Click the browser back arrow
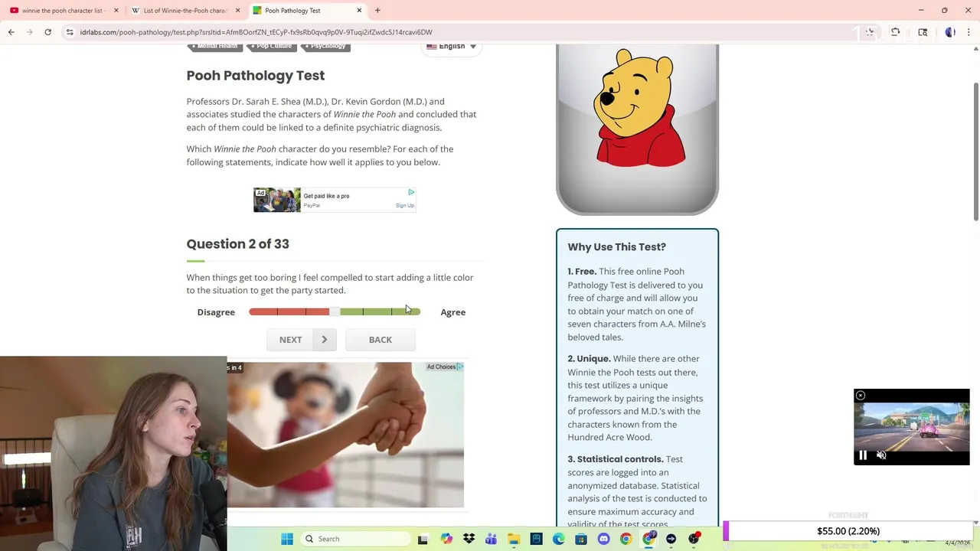The image size is (980, 551). pos(11,32)
